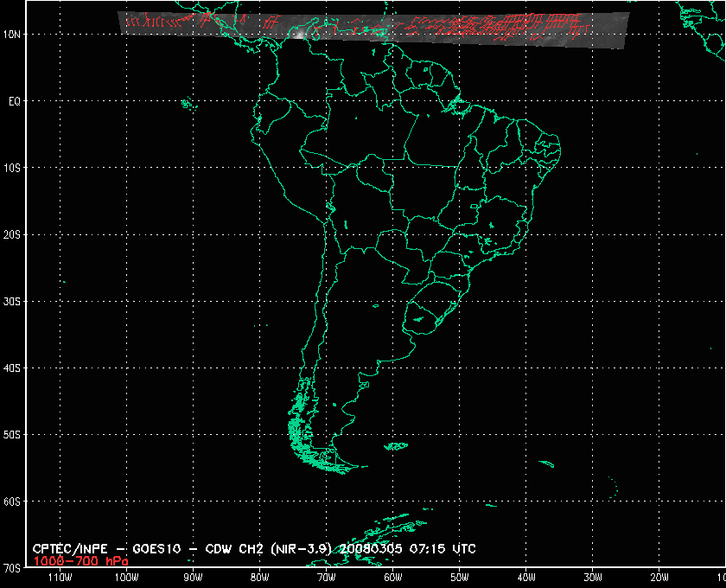Click the red 1000-700 hPa level label
The width and height of the screenshot is (726, 588).
click(x=81, y=561)
